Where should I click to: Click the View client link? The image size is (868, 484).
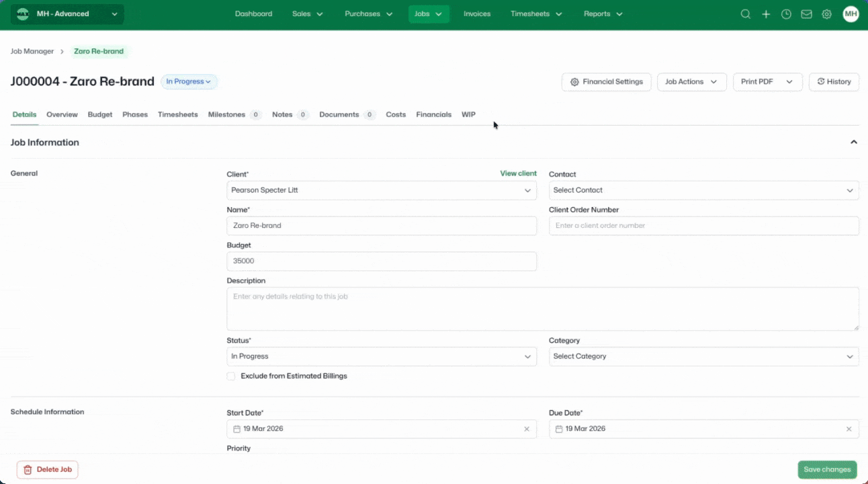(x=518, y=173)
